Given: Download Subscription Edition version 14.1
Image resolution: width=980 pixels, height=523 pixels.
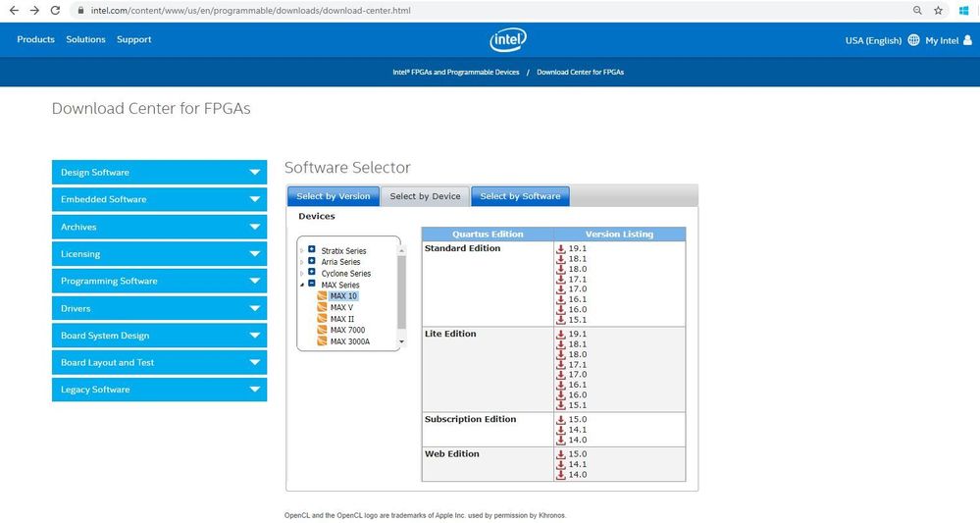Looking at the screenshot, I should (571, 430).
